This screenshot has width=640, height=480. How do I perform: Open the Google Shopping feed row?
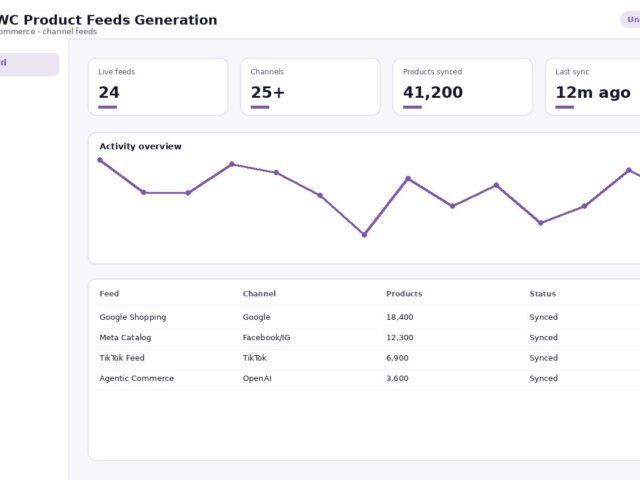(x=368, y=317)
